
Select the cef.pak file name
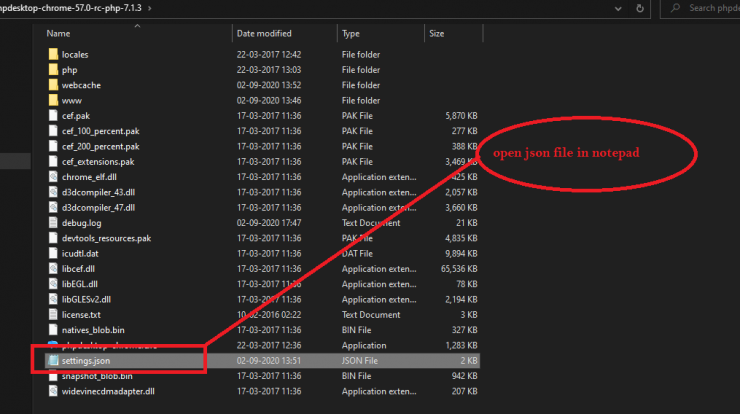click(76, 116)
